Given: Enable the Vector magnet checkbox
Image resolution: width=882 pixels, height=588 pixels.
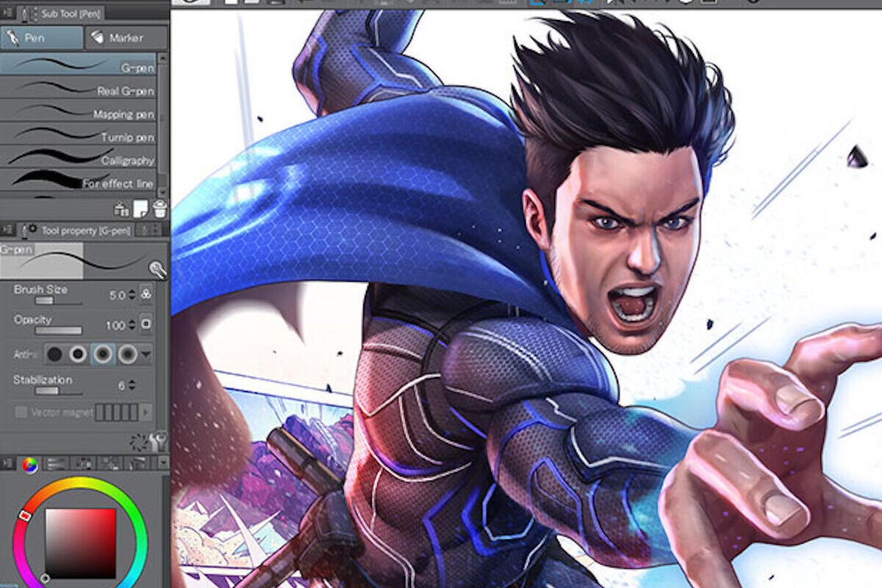Looking at the screenshot, I should (21, 412).
